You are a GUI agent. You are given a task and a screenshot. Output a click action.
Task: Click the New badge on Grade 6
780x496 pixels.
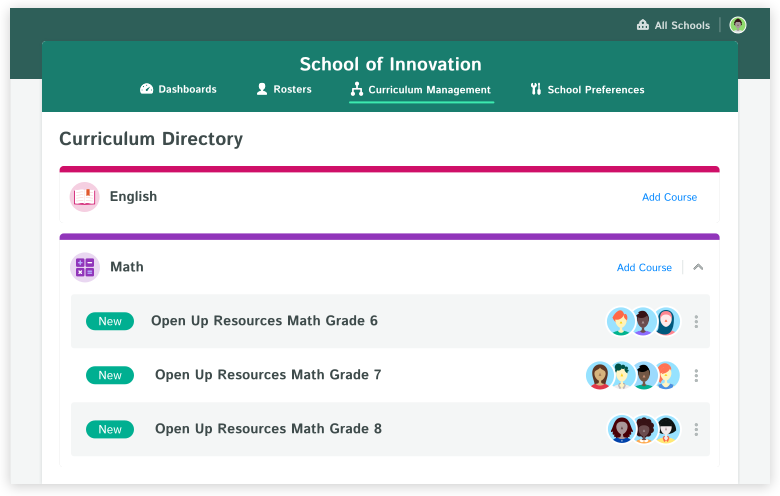pyautogui.click(x=110, y=321)
